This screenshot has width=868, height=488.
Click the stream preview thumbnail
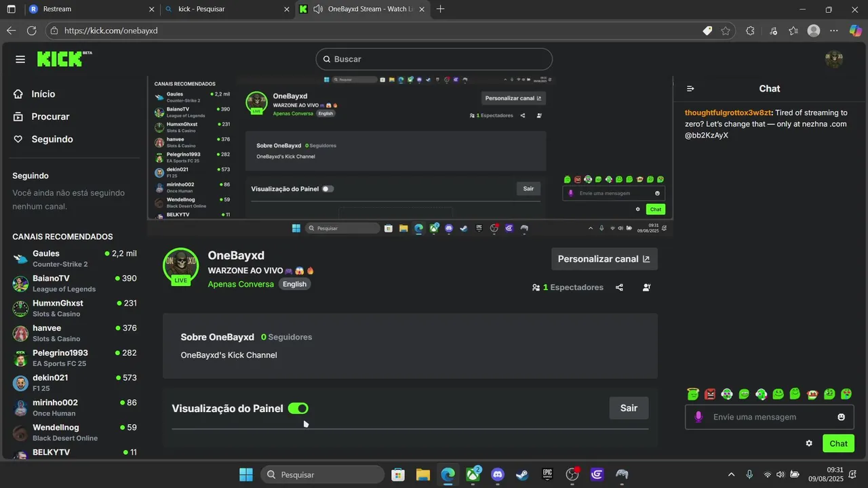(x=410, y=155)
